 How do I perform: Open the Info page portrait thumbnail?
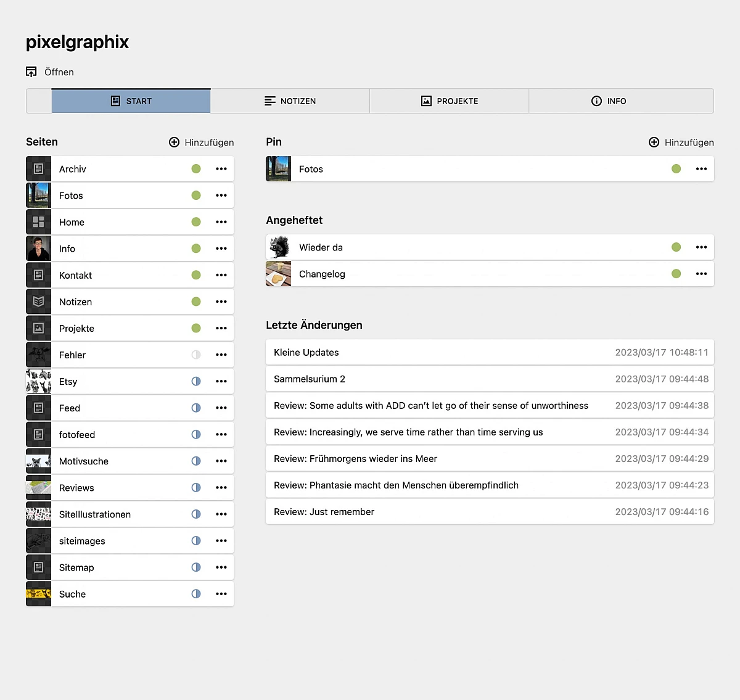(38, 249)
